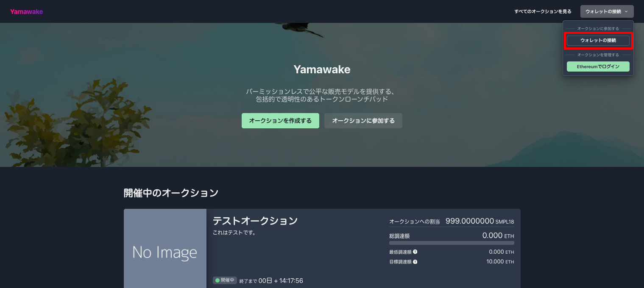The height and width of the screenshot is (288, 644).
Task: Collapse the ウォレットの接続 dropdown in the top bar
Action: coord(607,11)
